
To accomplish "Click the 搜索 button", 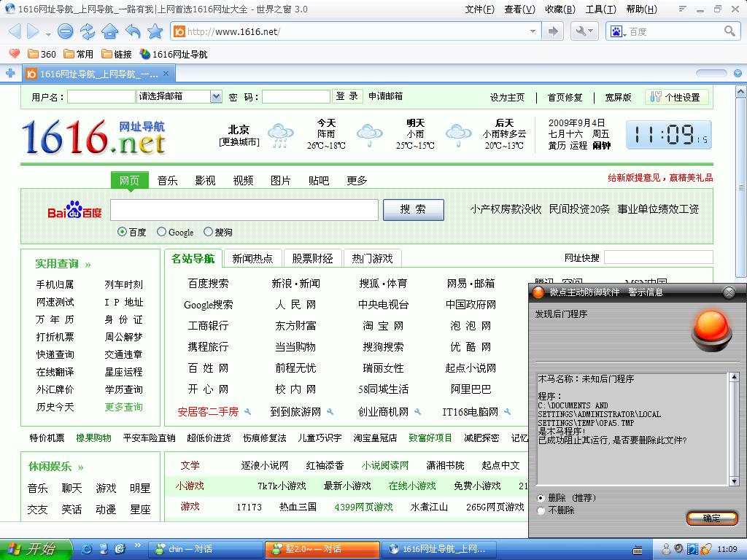I will 414,209.
